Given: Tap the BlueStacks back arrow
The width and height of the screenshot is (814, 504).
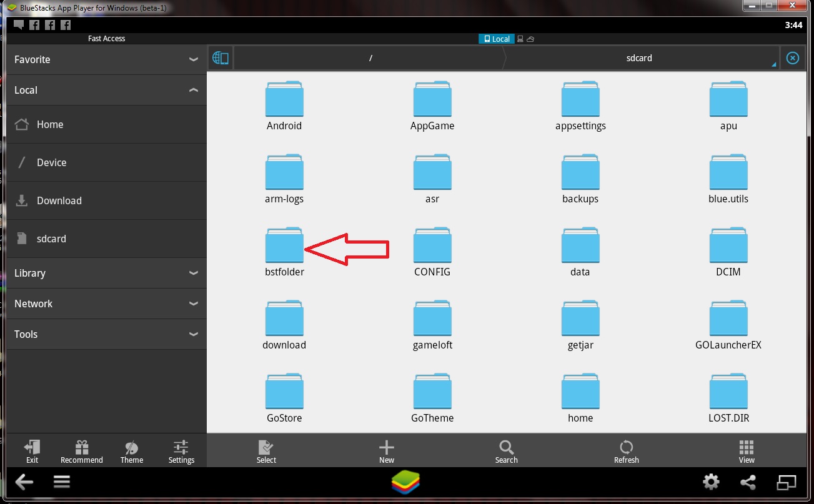Looking at the screenshot, I should tap(24, 482).
